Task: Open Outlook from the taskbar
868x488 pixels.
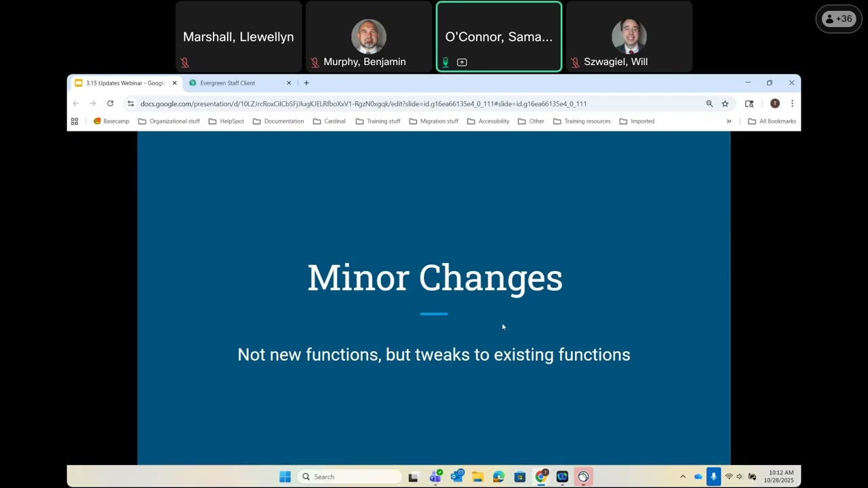Action: pyautogui.click(x=457, y=476)
